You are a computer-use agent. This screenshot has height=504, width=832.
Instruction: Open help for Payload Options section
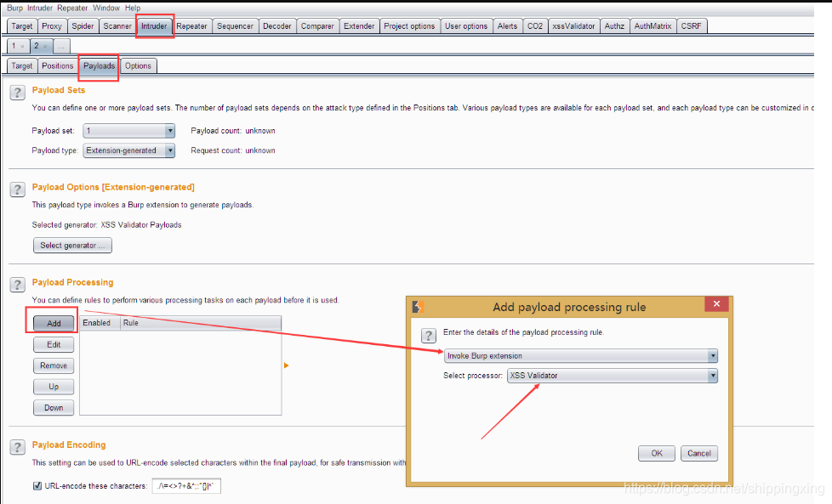pos(17,190)
